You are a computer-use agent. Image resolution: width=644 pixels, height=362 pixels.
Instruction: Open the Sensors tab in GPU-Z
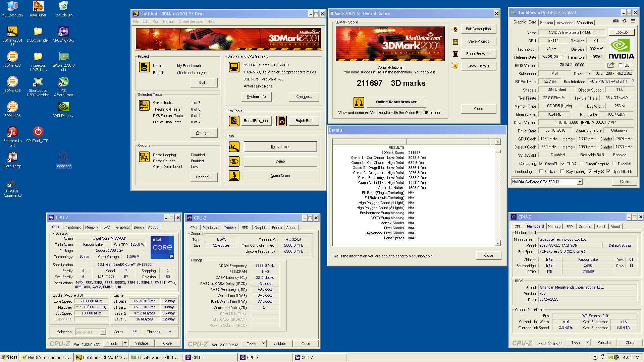pos(546,23)
